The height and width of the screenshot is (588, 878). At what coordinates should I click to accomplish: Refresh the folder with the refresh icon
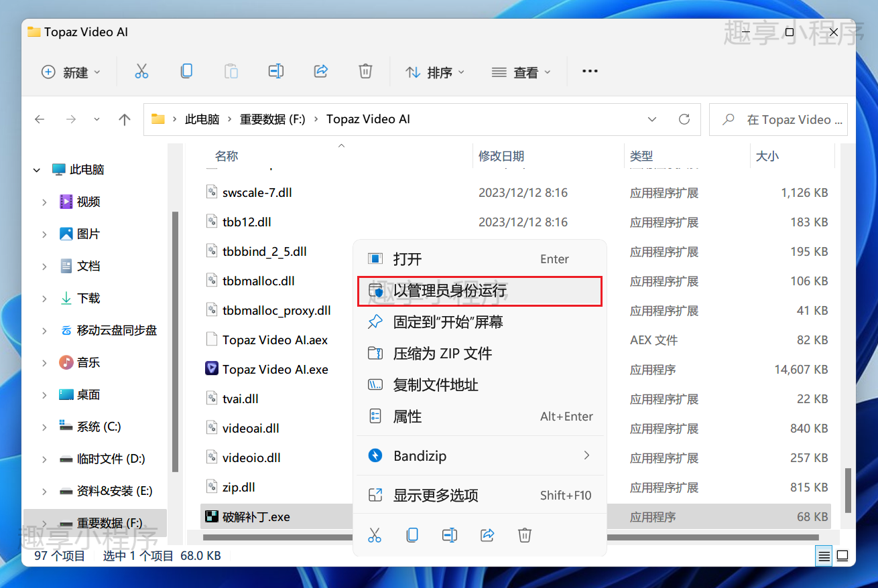tap(684, 119)
